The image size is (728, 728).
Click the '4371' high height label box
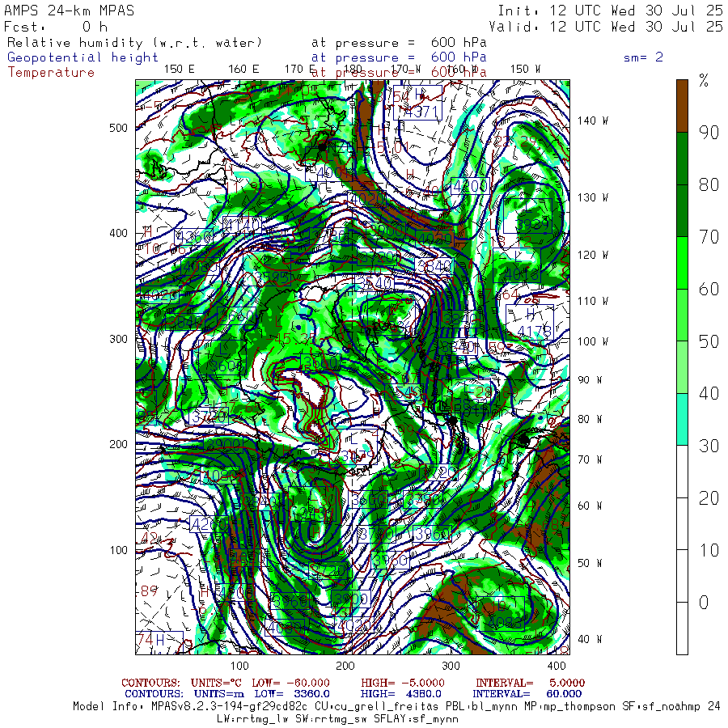(417, 103)
